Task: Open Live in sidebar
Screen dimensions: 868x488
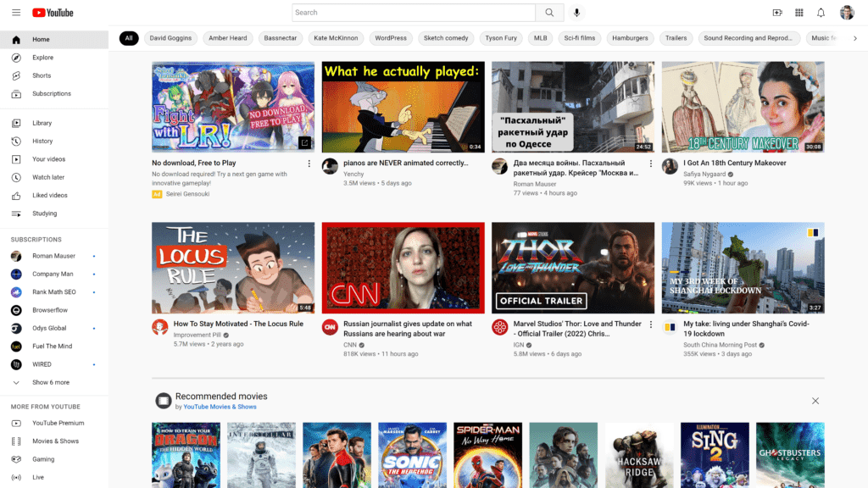Action: [54, 478]
